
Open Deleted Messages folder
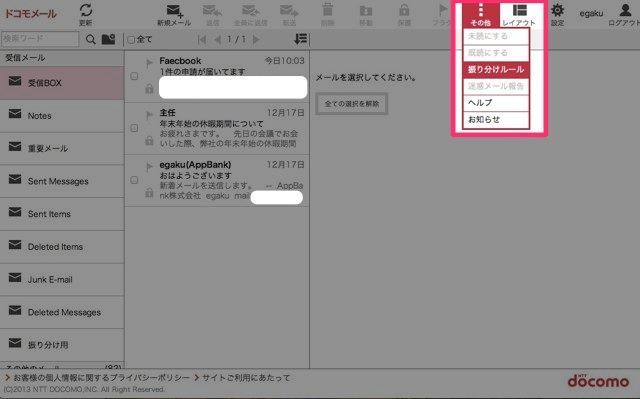coord(62,313)
